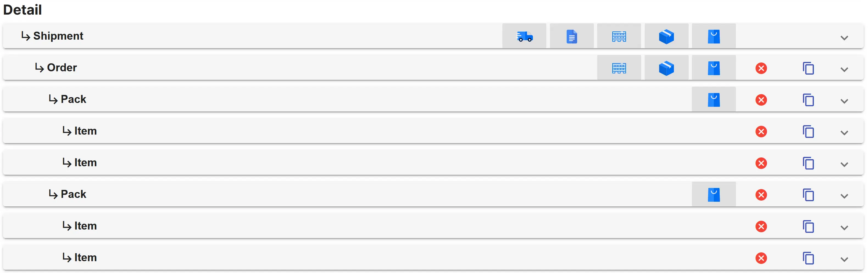
Task: Click the shopping bag icon in Shipment row
Action: click(714, 36)
